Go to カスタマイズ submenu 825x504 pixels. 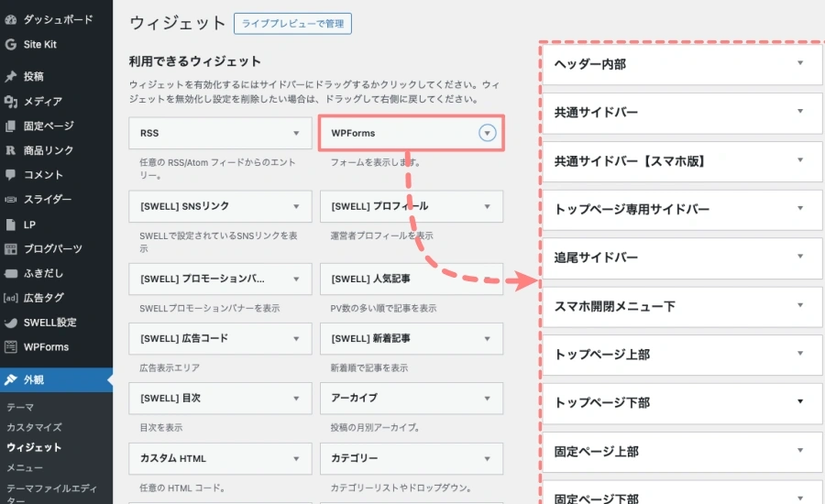[34, 427]
